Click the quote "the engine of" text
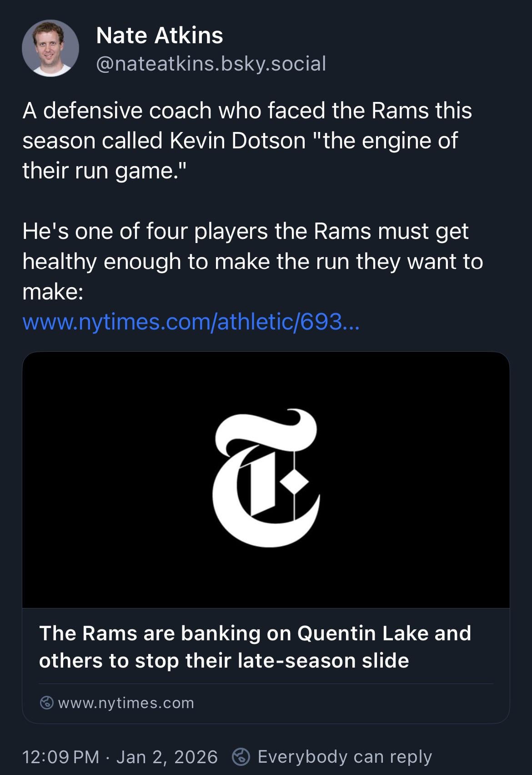532x775 pixels. coord(385,141)
